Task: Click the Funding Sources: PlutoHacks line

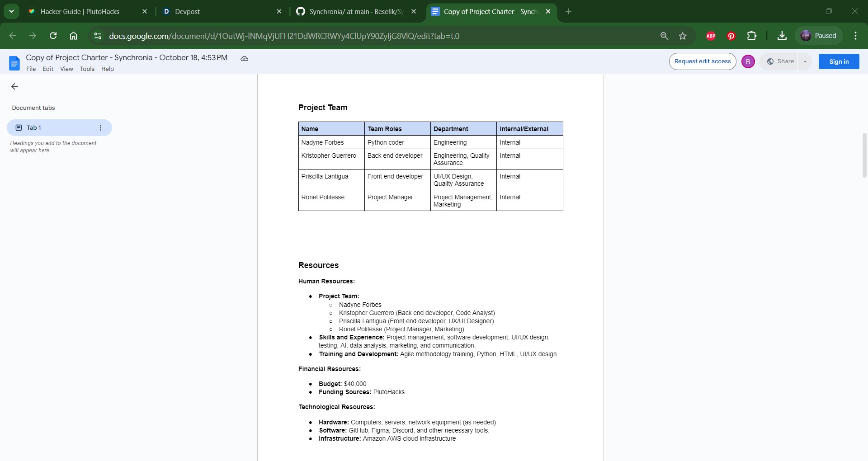Action: [x=362, y=392]
